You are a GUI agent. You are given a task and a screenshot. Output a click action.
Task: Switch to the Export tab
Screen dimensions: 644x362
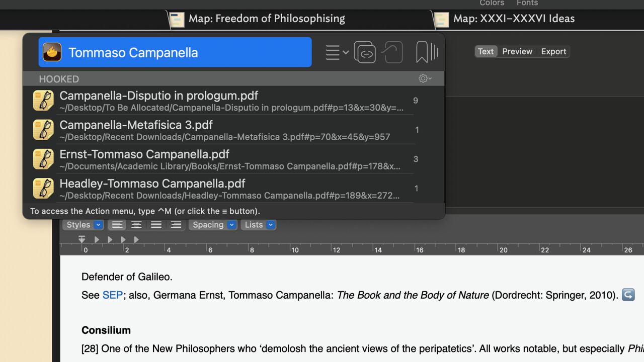553,51
